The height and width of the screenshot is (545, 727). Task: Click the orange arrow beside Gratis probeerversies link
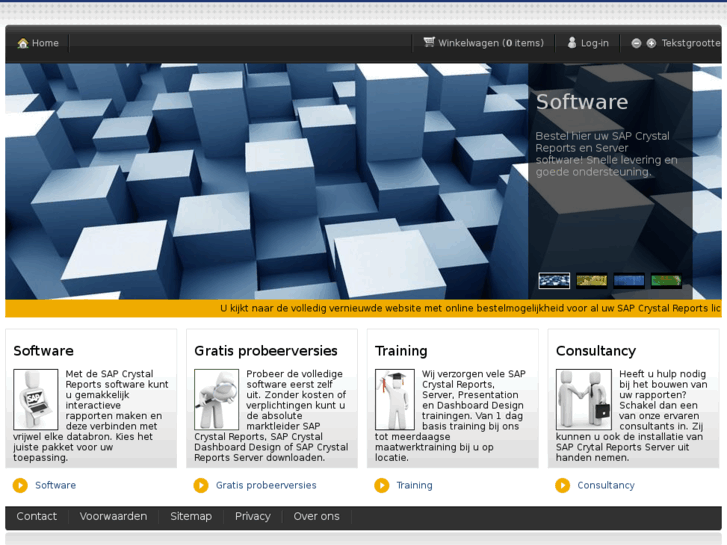click(x=201, y=485)
